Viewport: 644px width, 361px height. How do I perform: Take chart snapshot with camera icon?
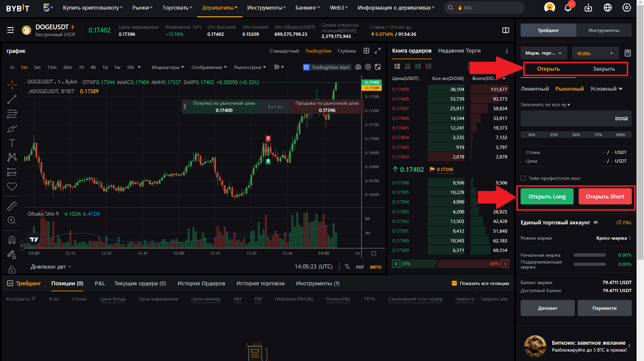(x=358, y=67)
